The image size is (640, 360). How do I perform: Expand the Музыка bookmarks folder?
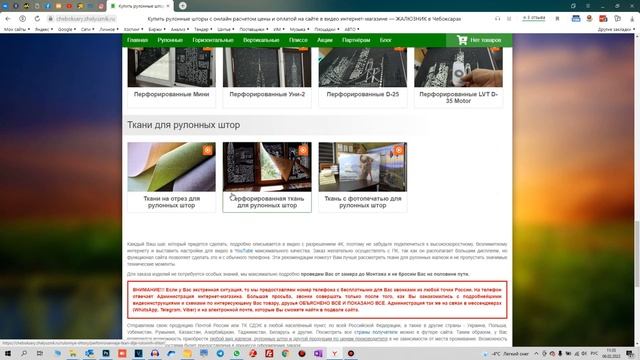coord(299,29)
